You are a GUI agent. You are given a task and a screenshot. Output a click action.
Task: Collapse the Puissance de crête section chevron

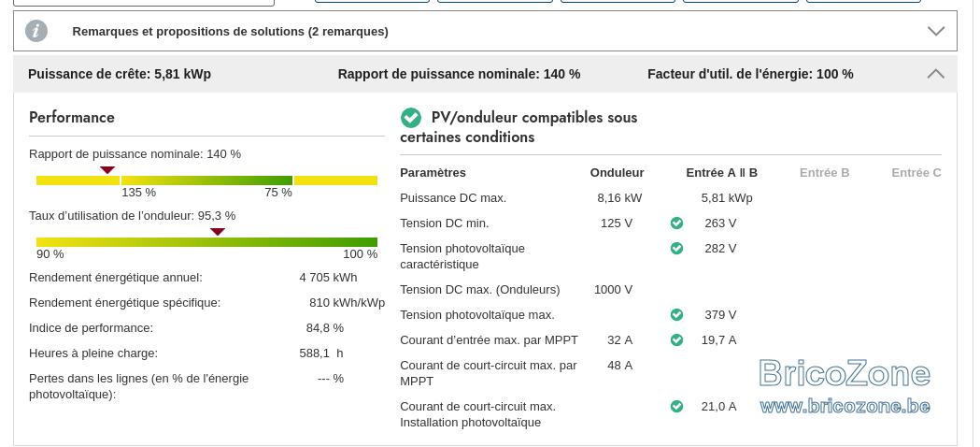pyautogui.click(x=936, y=74)
